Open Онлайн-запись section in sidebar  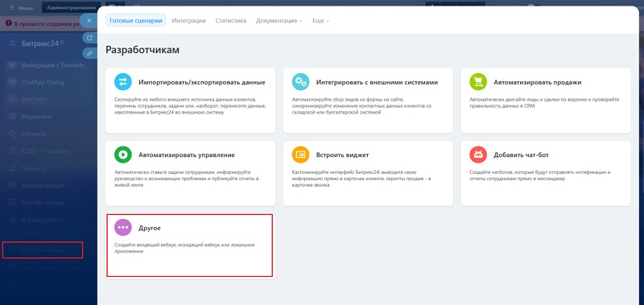(43, 203)
